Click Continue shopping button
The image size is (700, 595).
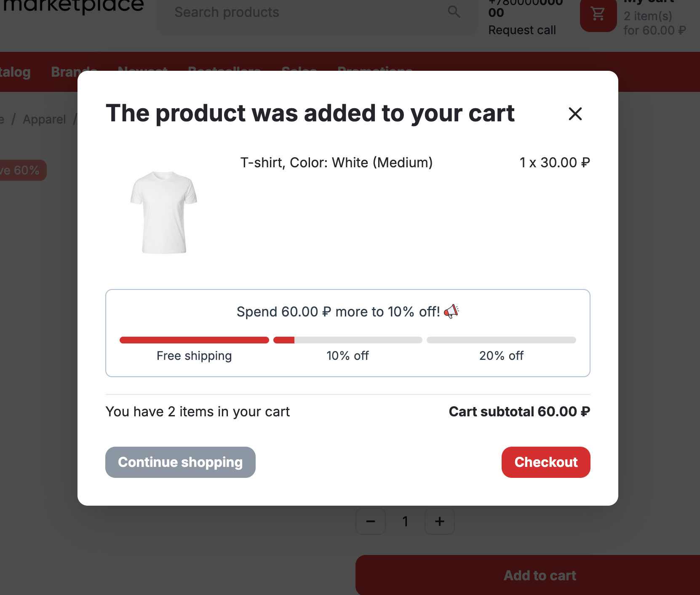(180, 462)
